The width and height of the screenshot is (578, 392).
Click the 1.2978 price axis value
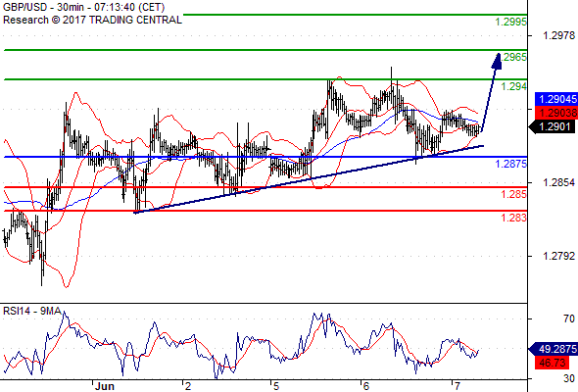pos(558,35)
